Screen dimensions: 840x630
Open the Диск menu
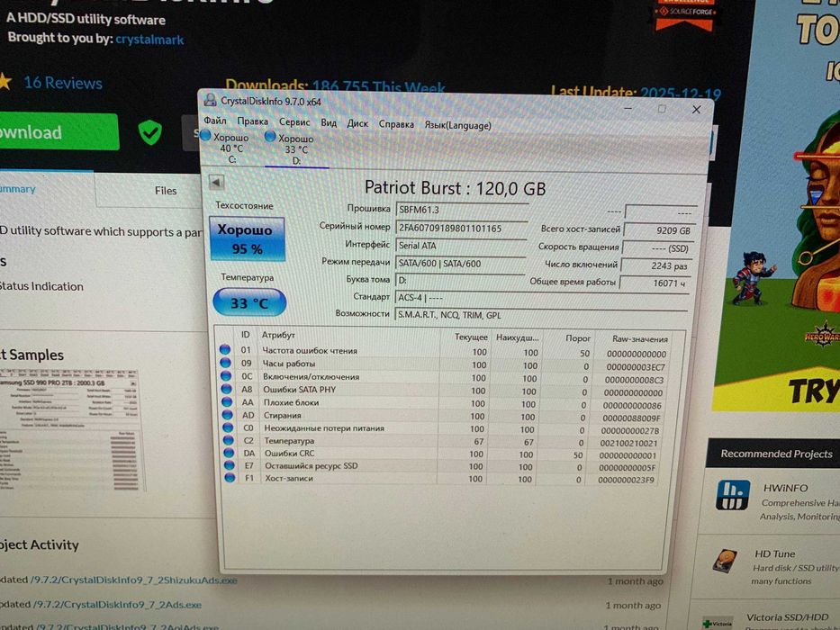[357, 123]
